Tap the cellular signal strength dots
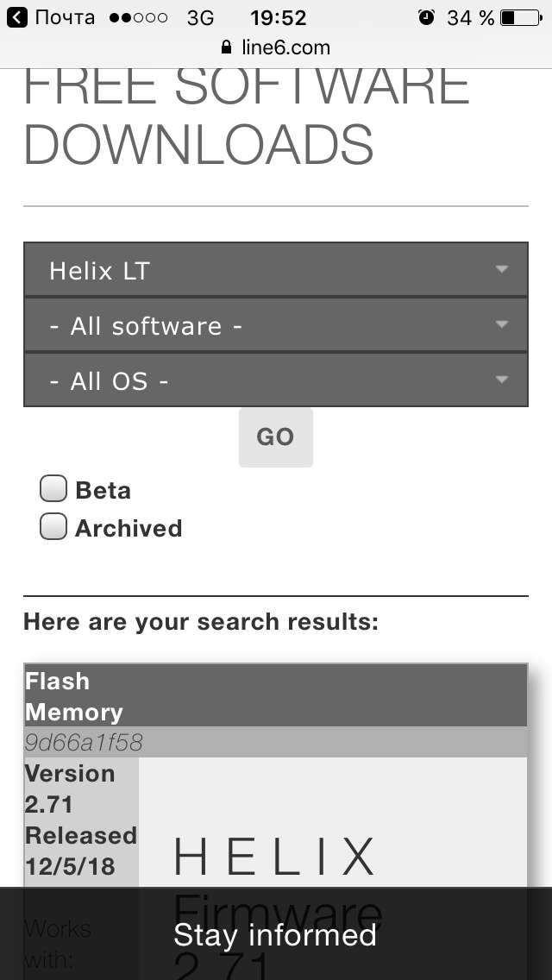Image resolution: width=552 pixels, height=980 pixels. click(x=139, y=17)
